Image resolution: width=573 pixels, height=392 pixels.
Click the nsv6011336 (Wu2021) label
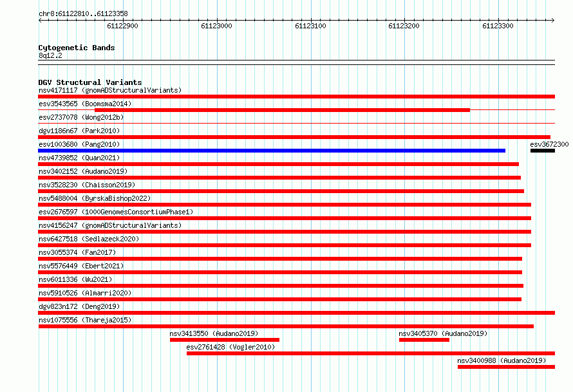[75, 279]
